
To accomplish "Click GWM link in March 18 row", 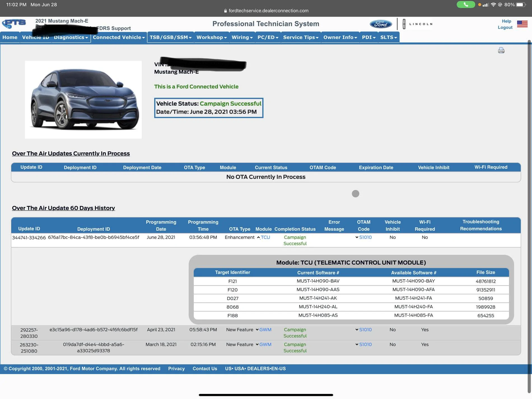I will click(x=265, y=344).
